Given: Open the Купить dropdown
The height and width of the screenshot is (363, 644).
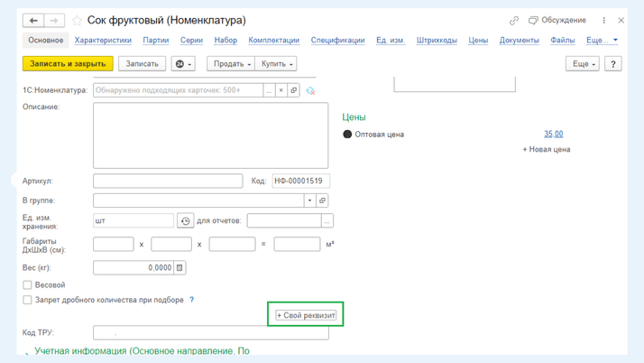Looking at the screenshot, I should point(276,64).
